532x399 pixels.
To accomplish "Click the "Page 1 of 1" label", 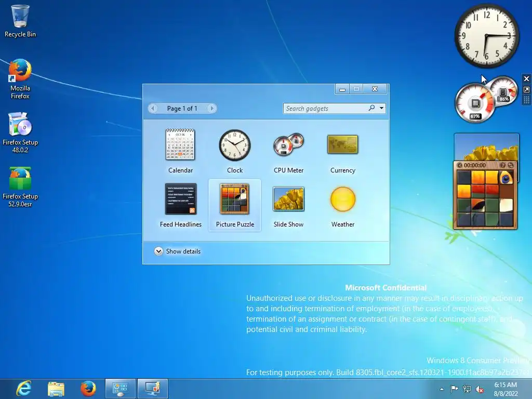I will coord(182,108).
